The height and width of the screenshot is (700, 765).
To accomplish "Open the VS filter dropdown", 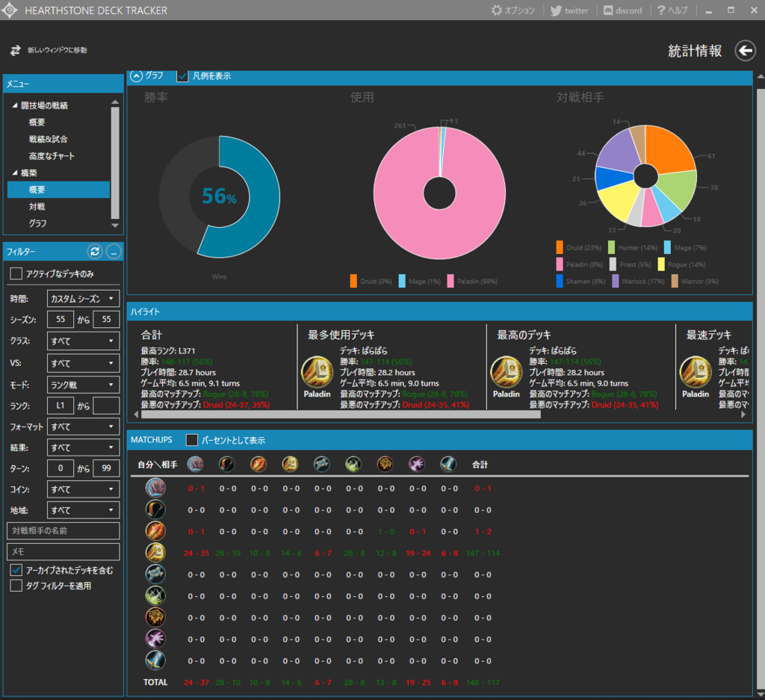I will coord(83,363).
